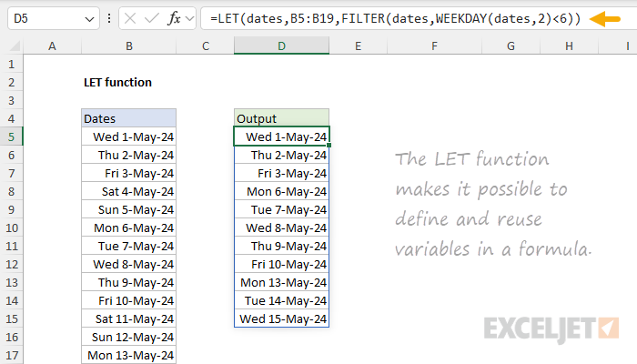Click 'Mon 13-May-24' in Output column

[x=281, y=282]
